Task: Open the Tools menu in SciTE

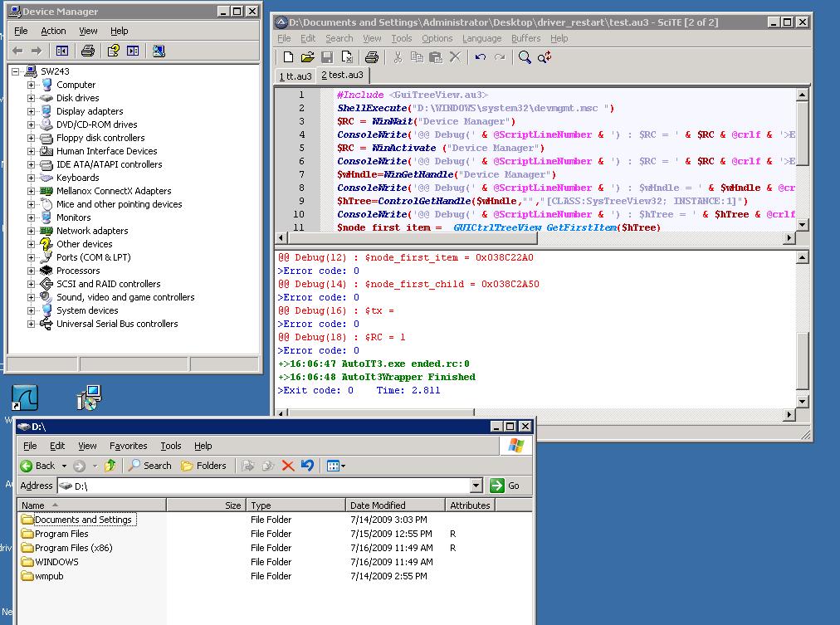Action: (x=401, y=38)
